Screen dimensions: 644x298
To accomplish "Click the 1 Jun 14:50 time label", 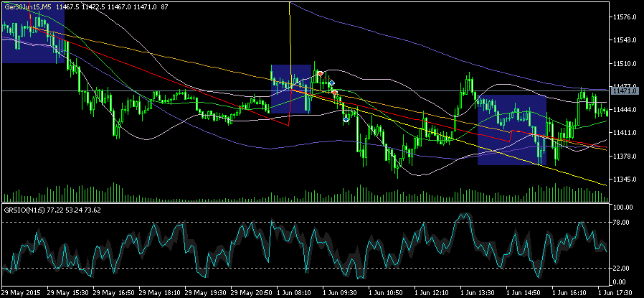I will [525, 292].
